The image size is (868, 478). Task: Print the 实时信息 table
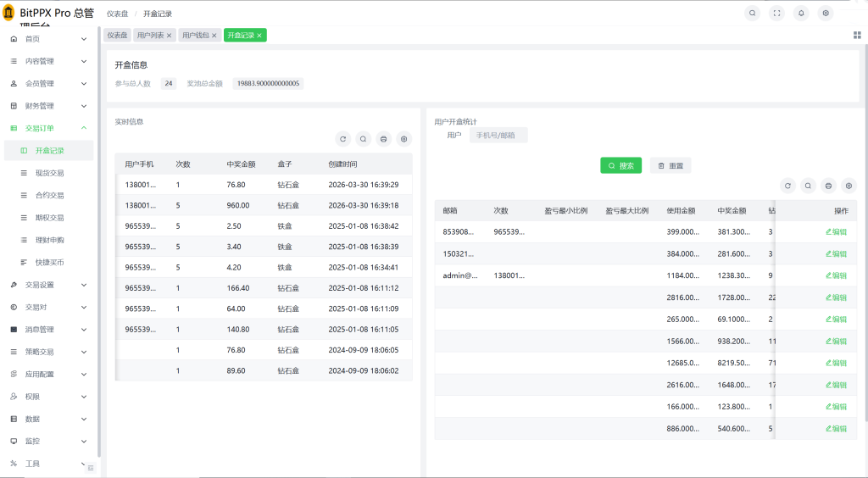coord(384,139)
